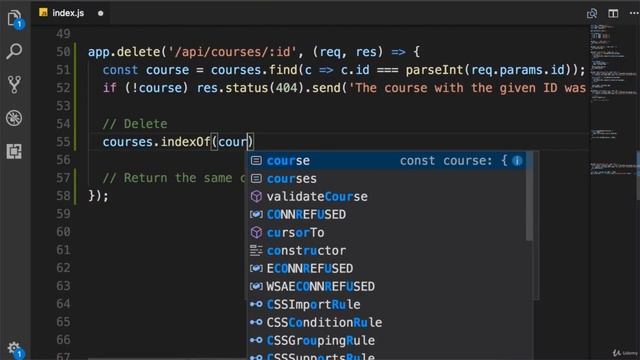Click the interface icon beside 'CSSConditionRule'
This screenshot has height=360, width=640.
256,322
